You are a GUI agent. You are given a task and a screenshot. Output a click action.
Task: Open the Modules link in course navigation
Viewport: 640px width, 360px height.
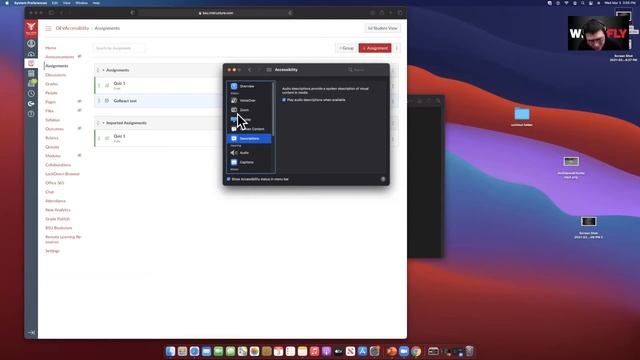[x=53, y=156]
